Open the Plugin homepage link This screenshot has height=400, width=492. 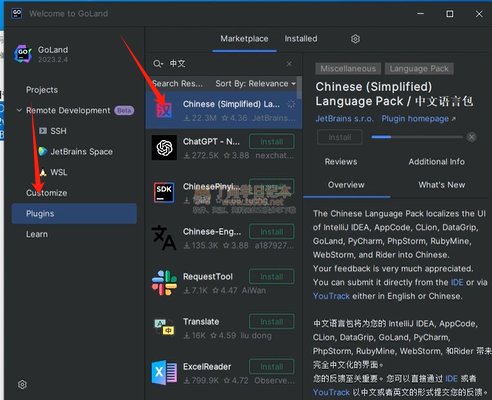418,119
